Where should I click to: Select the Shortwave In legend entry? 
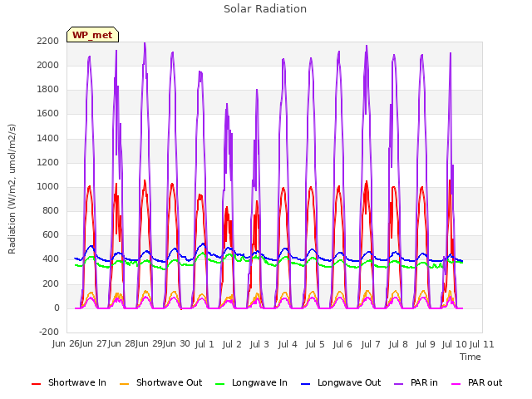(x=69, y=382)
